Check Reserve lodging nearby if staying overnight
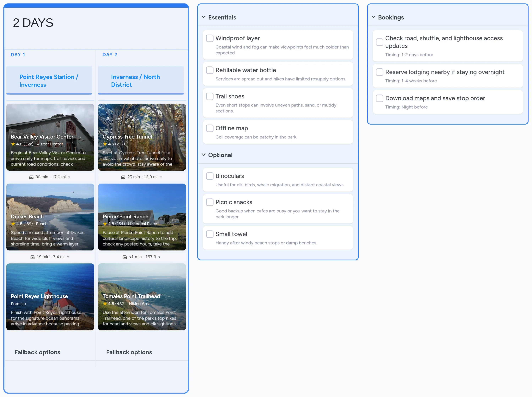This screenshot has height=397, width=532. (x=379, y=72)
